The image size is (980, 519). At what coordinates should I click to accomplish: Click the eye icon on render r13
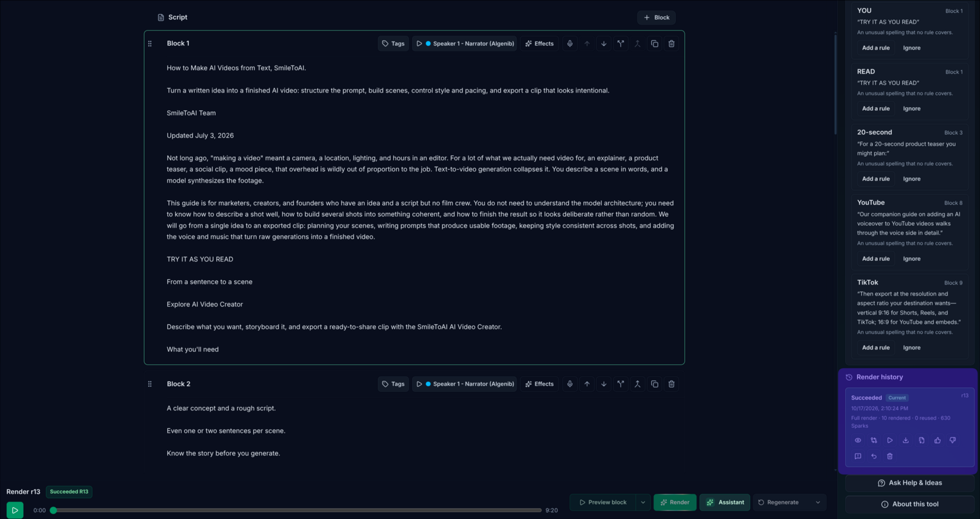pos(858,440)
